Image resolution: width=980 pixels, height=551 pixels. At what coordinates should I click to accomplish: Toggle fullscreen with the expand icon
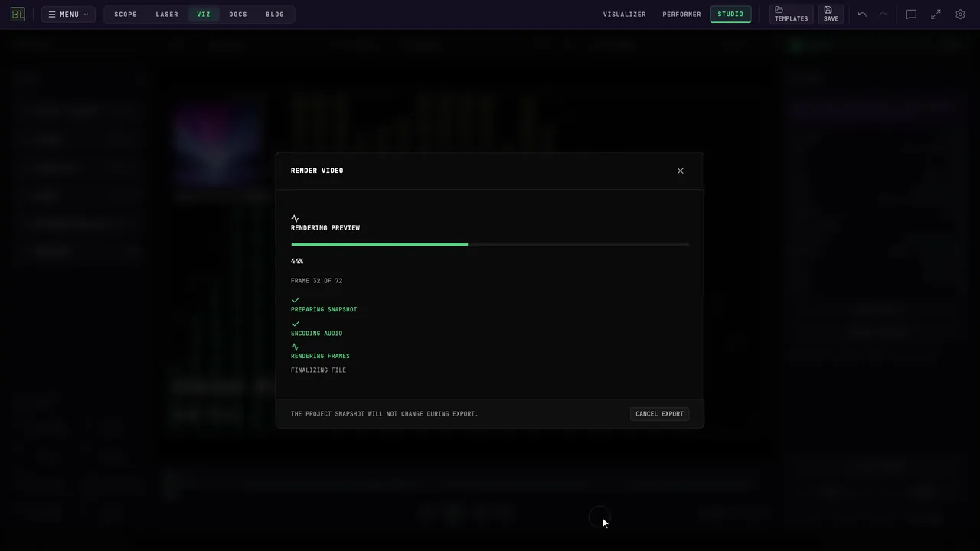click(936, 15)
